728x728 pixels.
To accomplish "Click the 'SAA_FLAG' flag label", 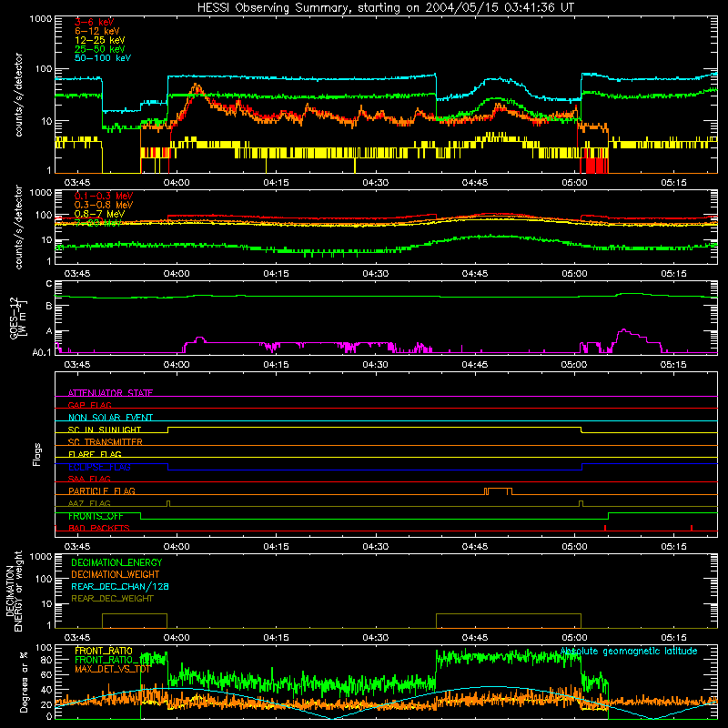I will point(89,479).
